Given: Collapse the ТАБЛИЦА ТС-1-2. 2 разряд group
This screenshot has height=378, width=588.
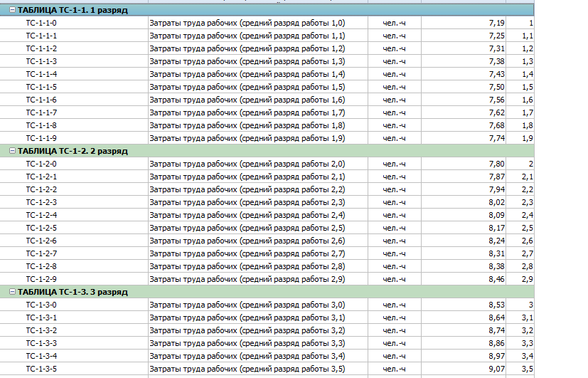Looking at the screenshot, I should click(12, 151).
